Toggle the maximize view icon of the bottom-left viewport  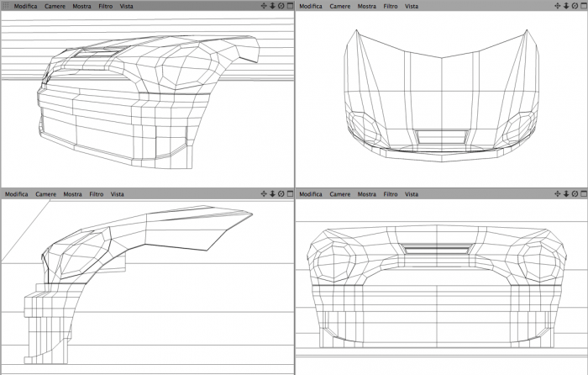pyautogui.click(x=290, y=193)
